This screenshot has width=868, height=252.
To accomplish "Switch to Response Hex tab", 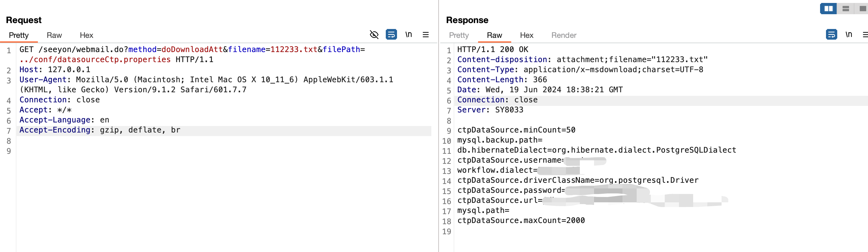I will pyautogui.click(x=526, y=35).
